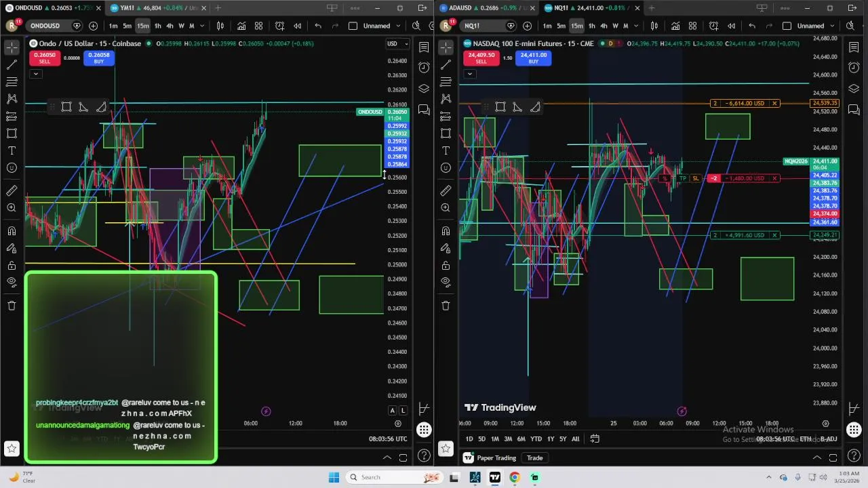Click the BUY 24,411.00 button

point(533,58)
